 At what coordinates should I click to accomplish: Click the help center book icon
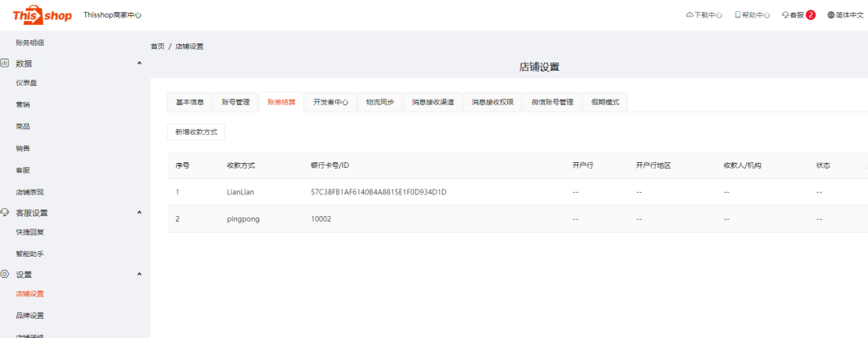(737, 15)
